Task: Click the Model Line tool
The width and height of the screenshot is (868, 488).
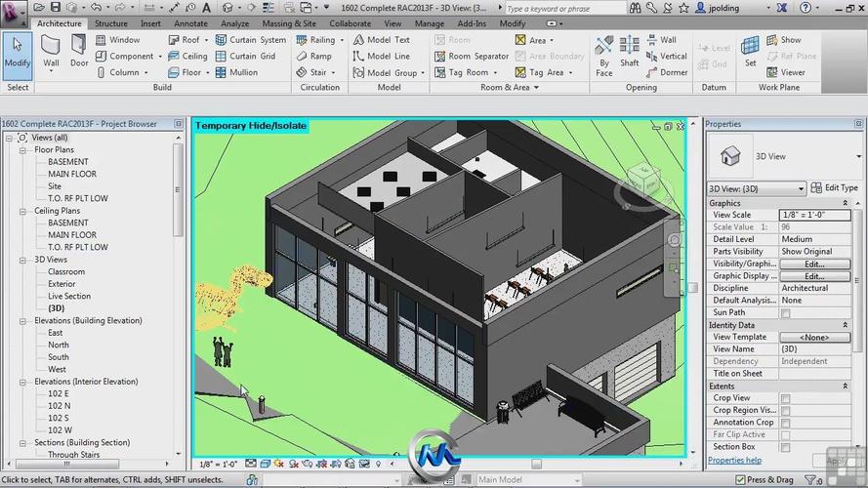Action: coord(382,56)
